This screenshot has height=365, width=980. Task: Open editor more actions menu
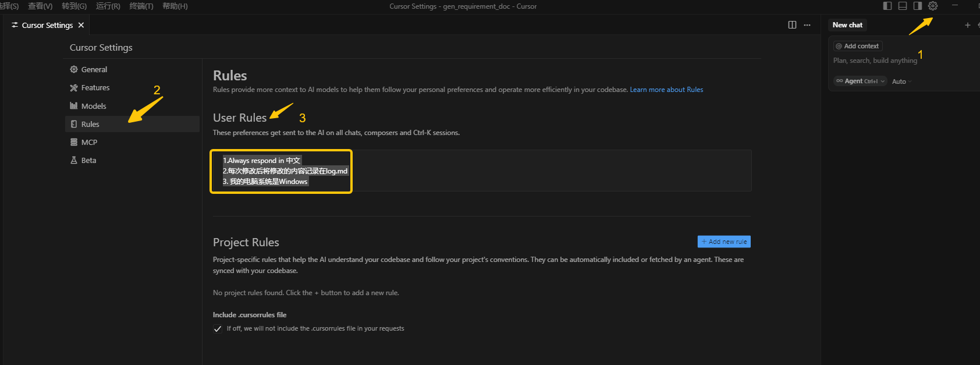click(x=807, y=25)
